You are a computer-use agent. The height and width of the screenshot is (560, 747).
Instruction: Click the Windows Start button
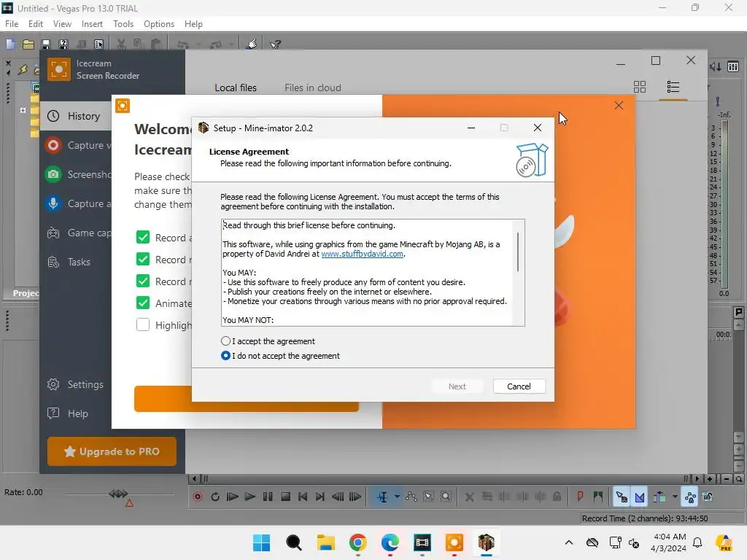[x=261, y=542]
